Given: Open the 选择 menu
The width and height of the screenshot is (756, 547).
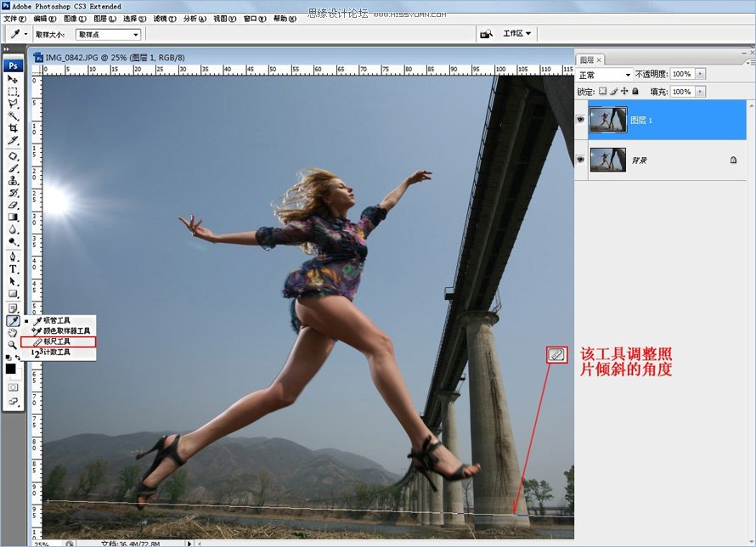Looking at the screenshot, I should click(134, 19).
